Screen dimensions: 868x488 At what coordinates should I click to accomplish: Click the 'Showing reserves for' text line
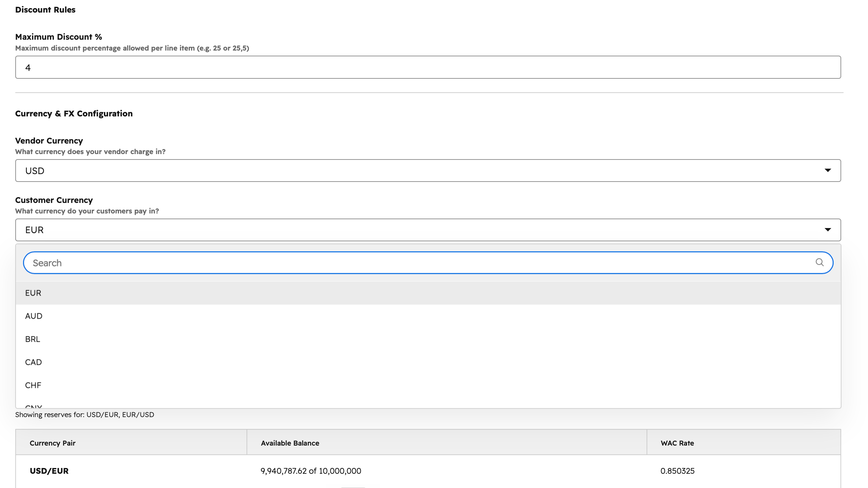tap(85, 414)
